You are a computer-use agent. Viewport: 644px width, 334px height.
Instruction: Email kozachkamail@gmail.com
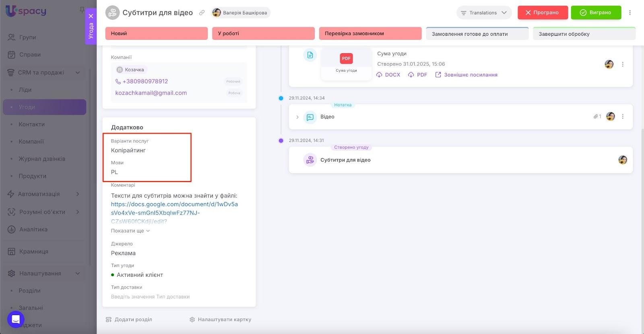pyautogui.click(x=151, y=93)
